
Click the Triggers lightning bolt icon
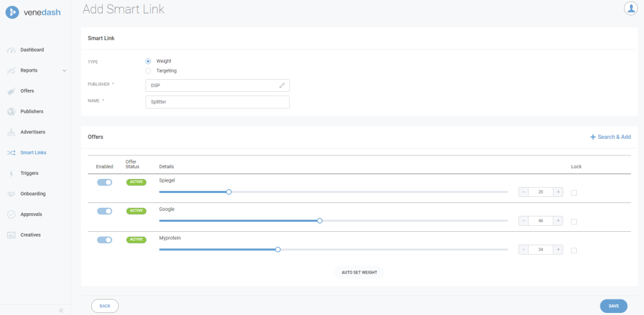coord(11,174)
